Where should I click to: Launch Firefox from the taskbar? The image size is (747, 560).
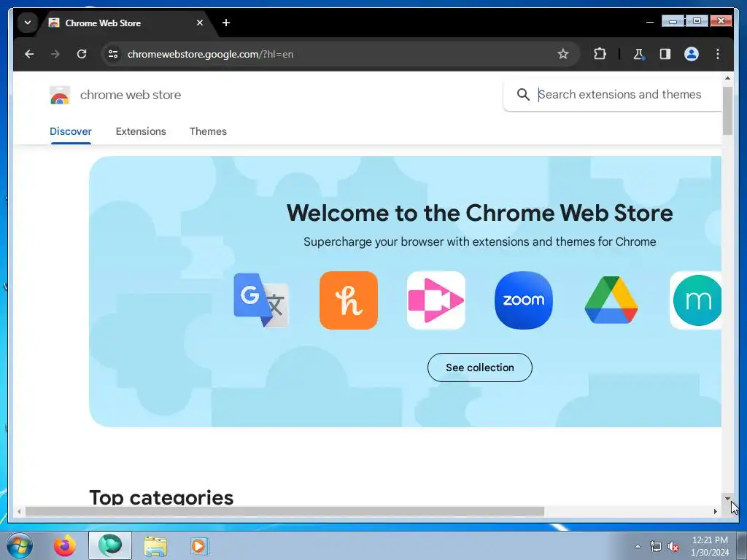click(65, 545)
